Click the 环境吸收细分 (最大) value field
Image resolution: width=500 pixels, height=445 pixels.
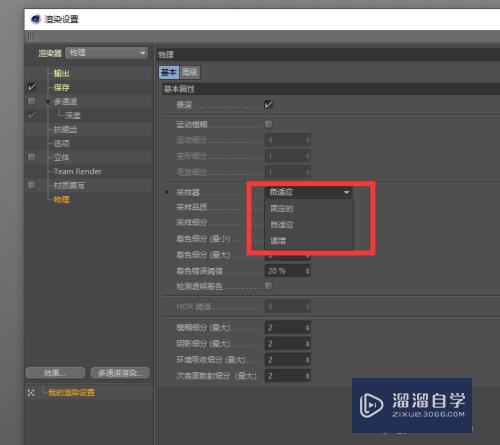tap(285, 360)
